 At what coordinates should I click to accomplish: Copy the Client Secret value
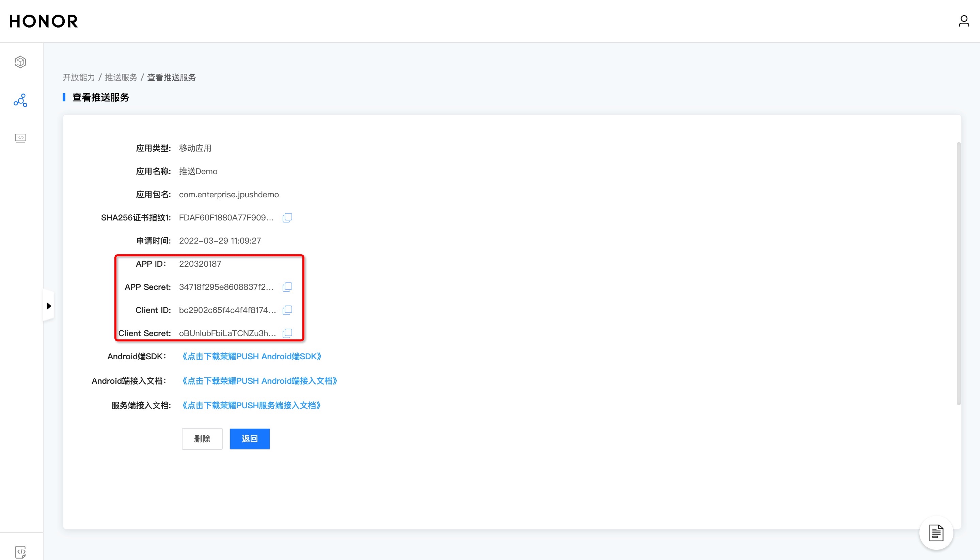click(287, 333)
